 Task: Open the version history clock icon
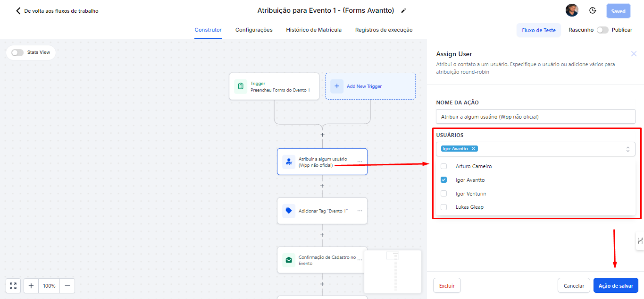pos(593,10)
